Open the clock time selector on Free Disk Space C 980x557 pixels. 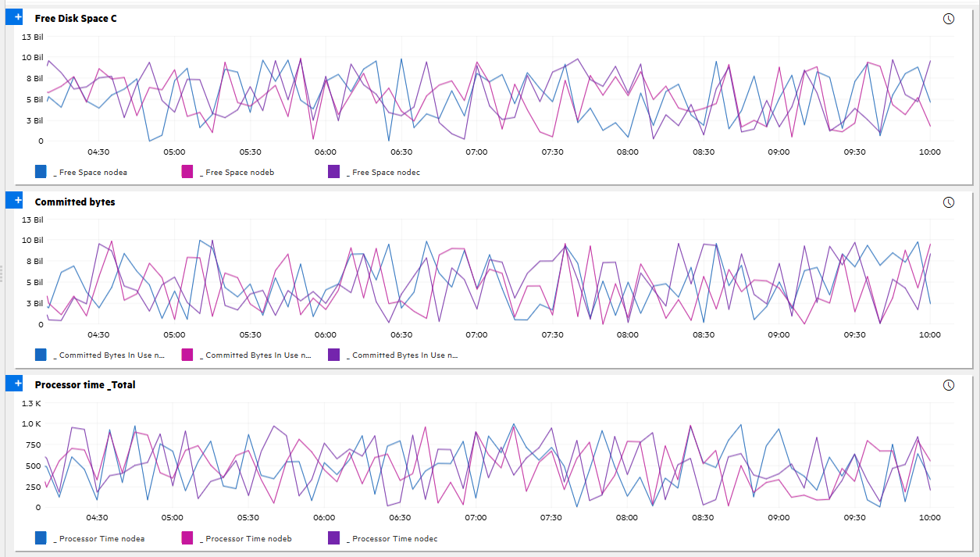click(x=948, y=17)
